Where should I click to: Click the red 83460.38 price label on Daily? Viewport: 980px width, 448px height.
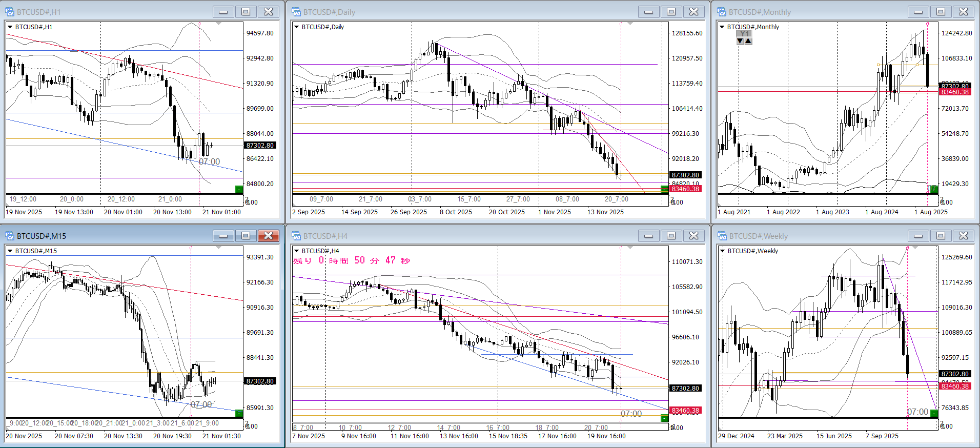tap(685, 189)
